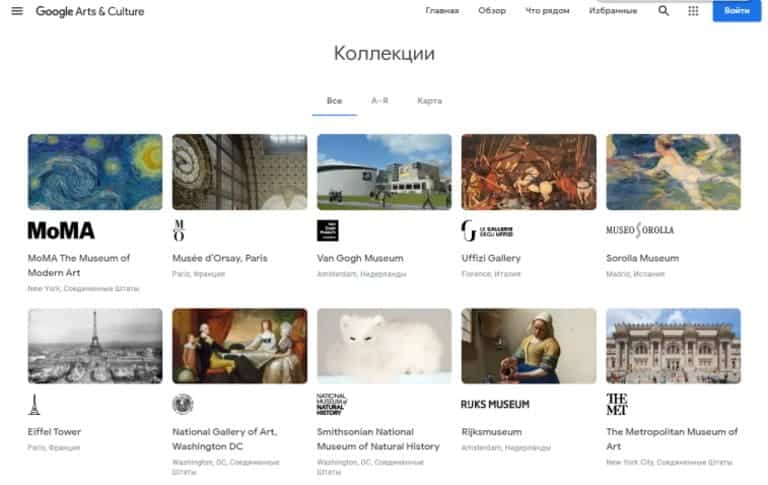Image resolution: width=768 pixels, height=485 pixels.
Task: Open Что рядом in the top navigation
Action: coord(547,11)
